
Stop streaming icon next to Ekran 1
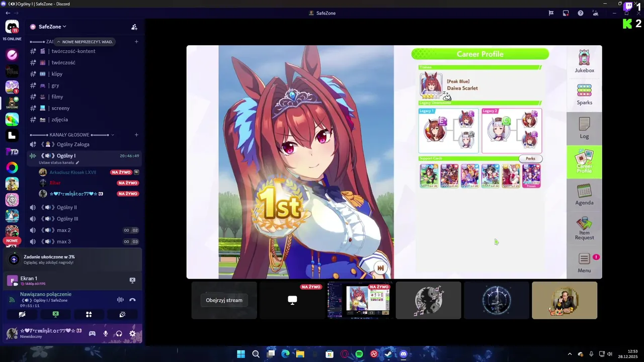click(132, 280)
